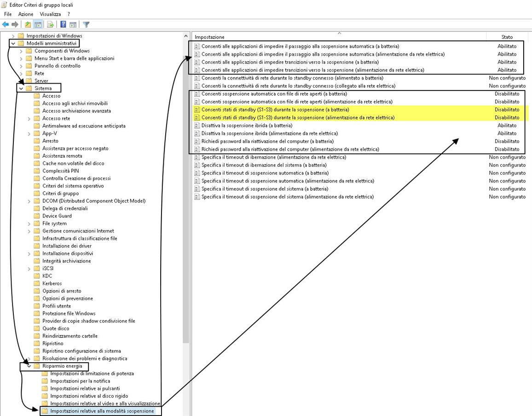The width and height of the screenshot is (532, 416).
Task: Expand the Accesso rete node
Action: tap(29, 119)
